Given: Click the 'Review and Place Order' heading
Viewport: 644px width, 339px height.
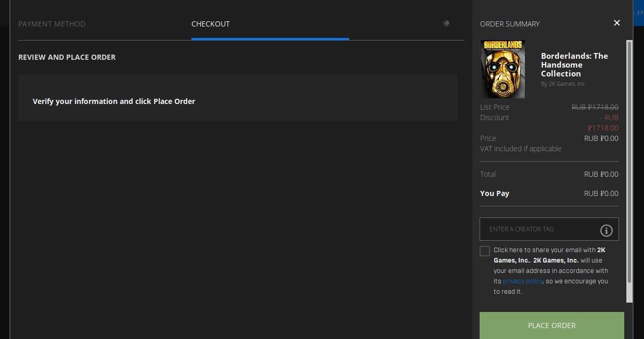Looking at the screenshot, I should 67,57.
